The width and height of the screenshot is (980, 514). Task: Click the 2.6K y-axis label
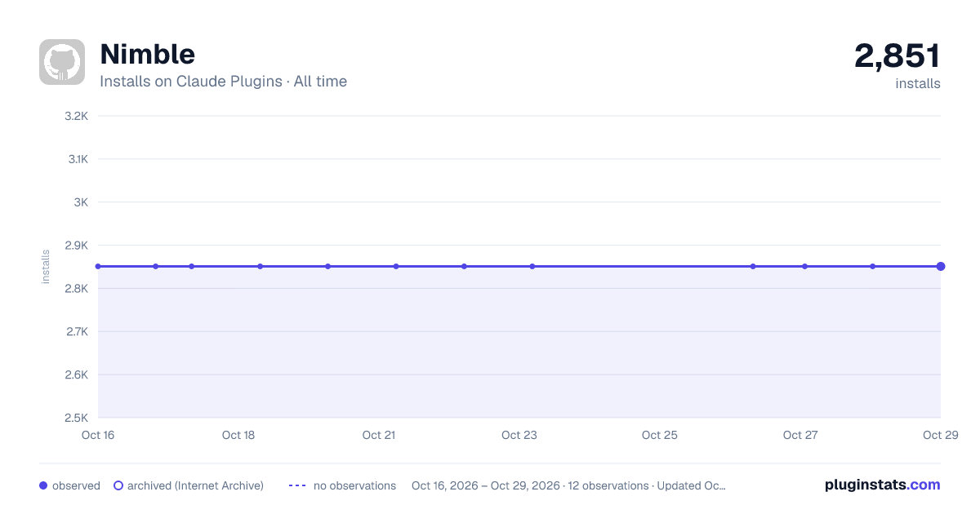pos(76,375)
